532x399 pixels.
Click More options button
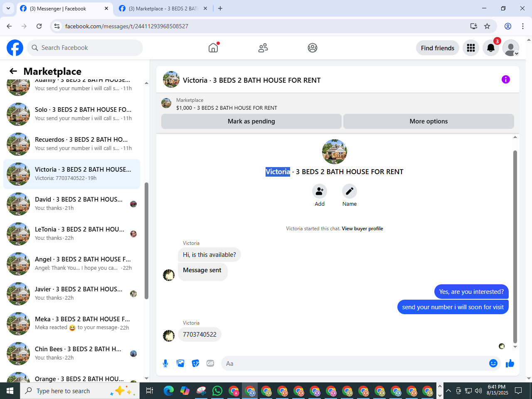pyautogui.click(x=429, y=121)
